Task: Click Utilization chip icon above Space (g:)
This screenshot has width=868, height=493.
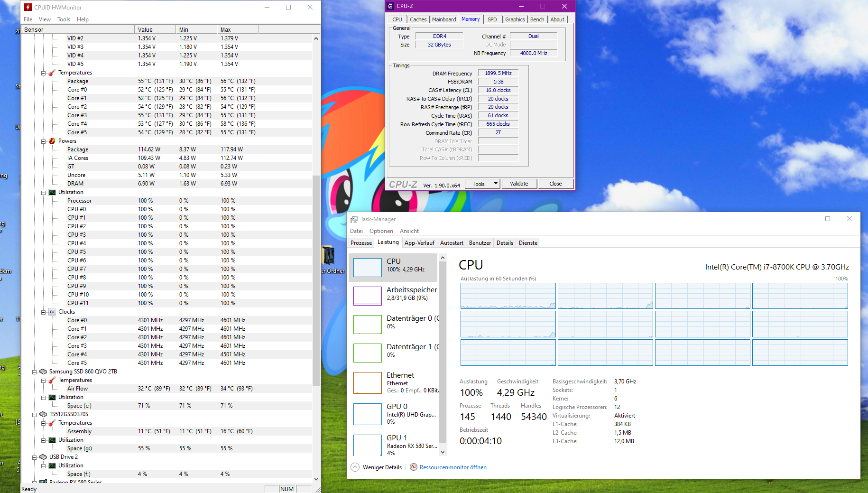Action: [52, 440]
